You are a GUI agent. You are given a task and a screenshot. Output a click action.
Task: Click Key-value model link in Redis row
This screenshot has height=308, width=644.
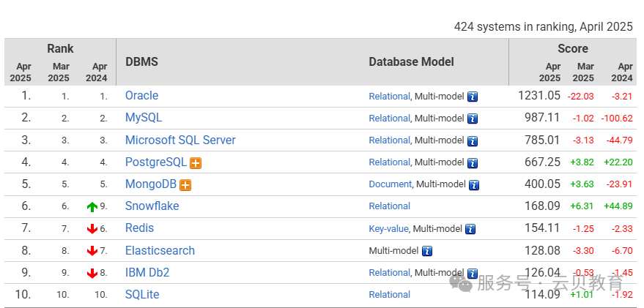pos(388,229)
